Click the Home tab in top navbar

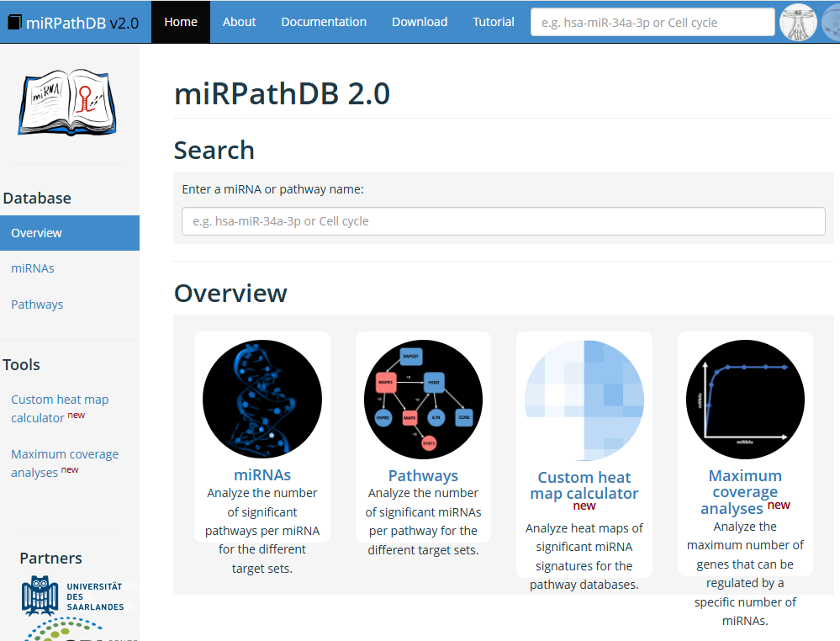click(181, 22)
